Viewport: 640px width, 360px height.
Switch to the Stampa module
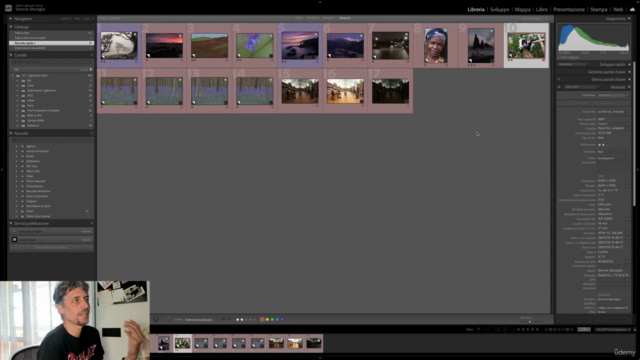[x=599, y=9]
